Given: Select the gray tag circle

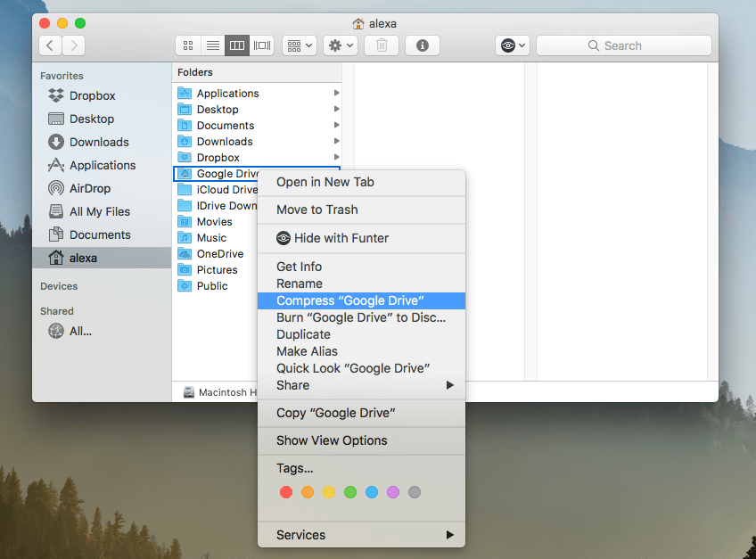Looking at the screenshot, I should point(414,491).
